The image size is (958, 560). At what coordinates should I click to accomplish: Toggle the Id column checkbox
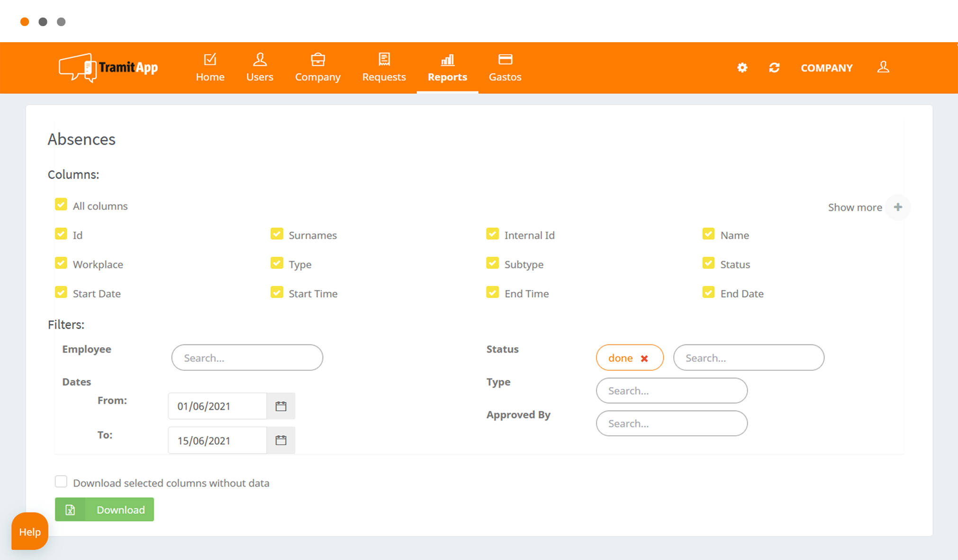(x=61, y=234)
